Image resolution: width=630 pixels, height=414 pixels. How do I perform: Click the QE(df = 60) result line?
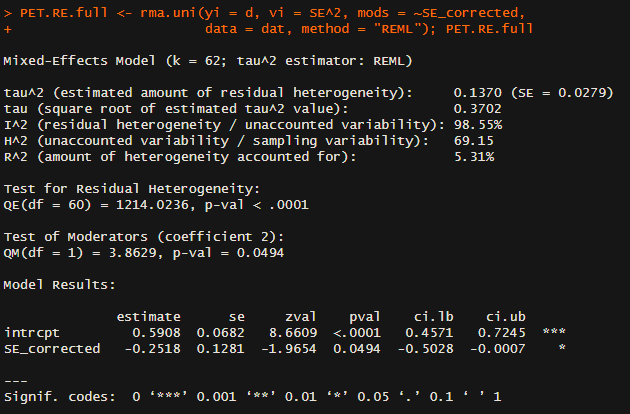[157, 204]
